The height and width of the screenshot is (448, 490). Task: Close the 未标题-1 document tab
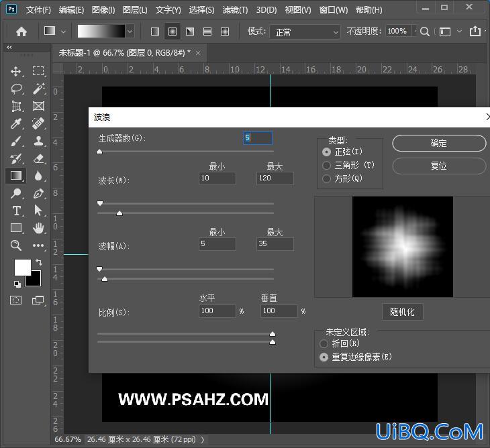(x=198, y=54)
